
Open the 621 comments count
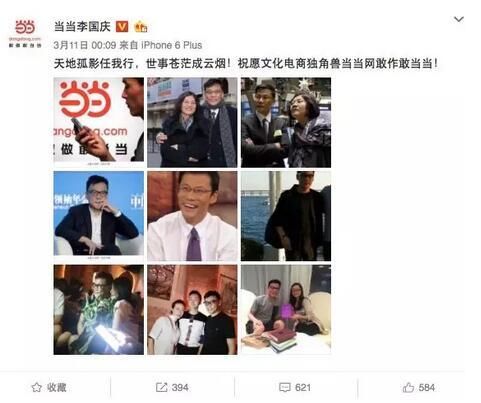click(x=303, y=387)
